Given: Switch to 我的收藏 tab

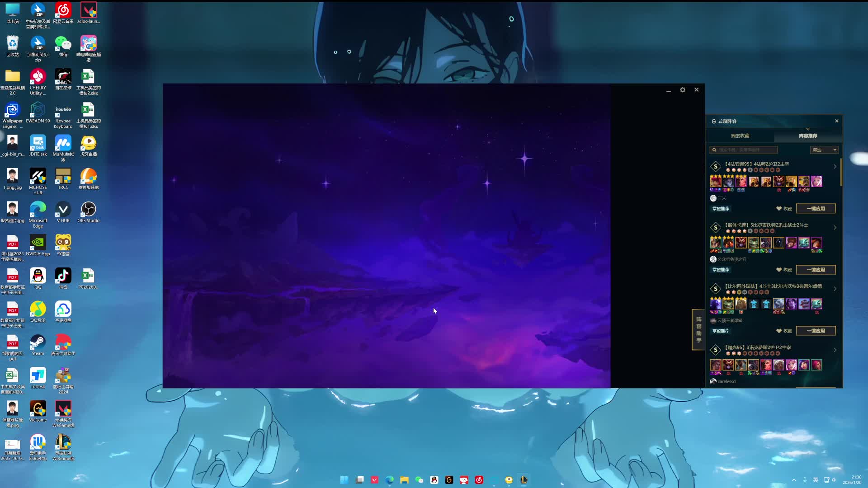Looking at the screenshot, I should coord(740,136).
